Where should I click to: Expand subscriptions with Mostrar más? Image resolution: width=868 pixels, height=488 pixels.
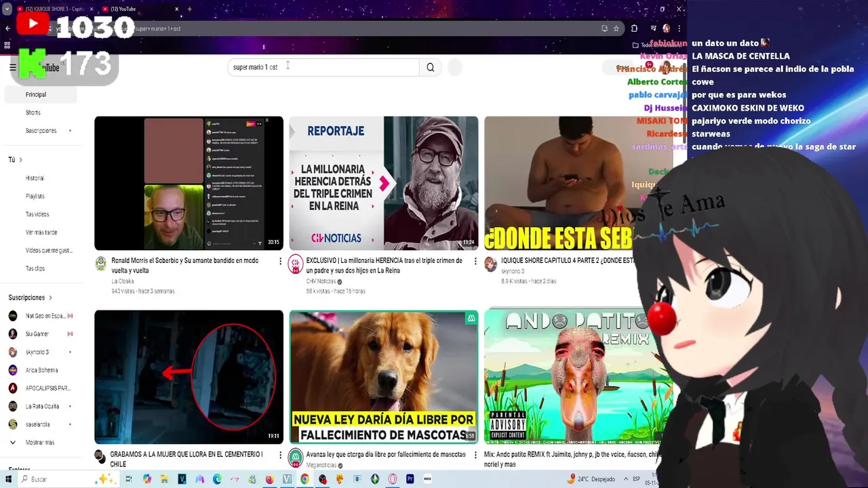click(39, 443)
